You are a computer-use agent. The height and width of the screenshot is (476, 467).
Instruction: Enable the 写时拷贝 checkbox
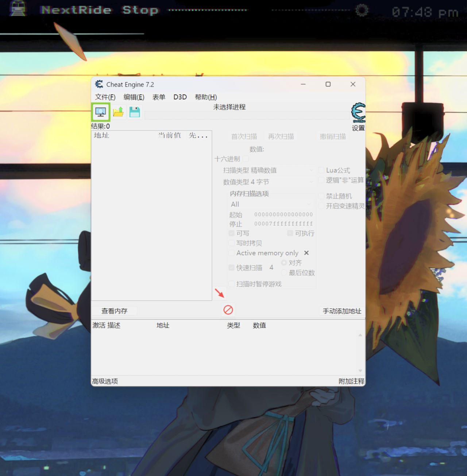231,243
